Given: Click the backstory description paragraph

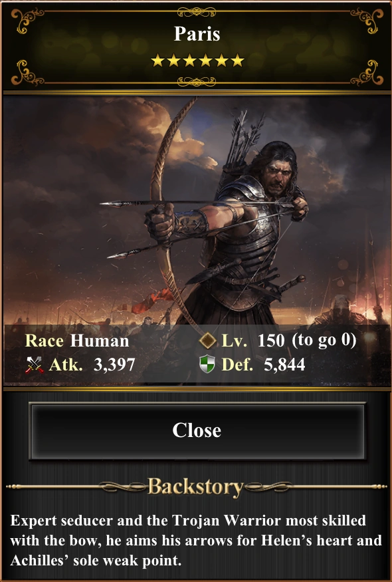Looking at the screenshot, I should pyautogui.click(x=196, y=540).
